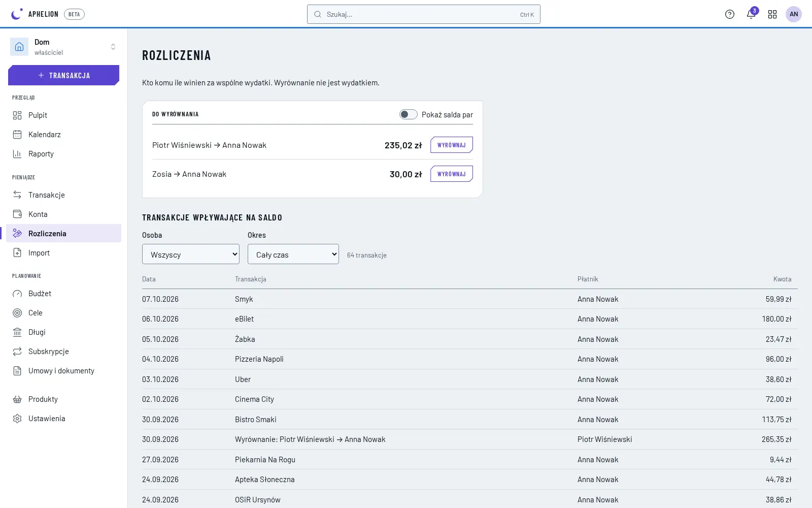The width and height of the screenshot is (812, 508).
Task: Toggle the Pokaż salda par switch
Action: coord(408,114)
